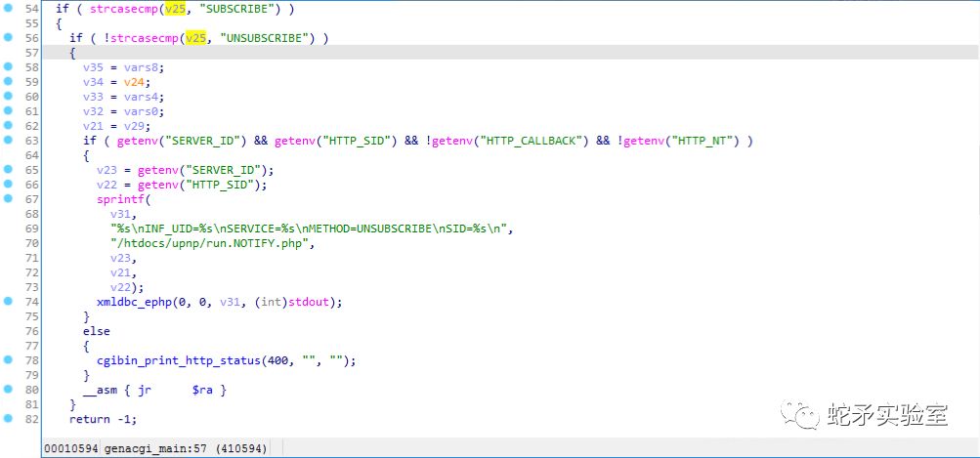Click line number 64 in the gutter
Image resolution: width=980 pixels, height=458 pixels.
(32, 155)
